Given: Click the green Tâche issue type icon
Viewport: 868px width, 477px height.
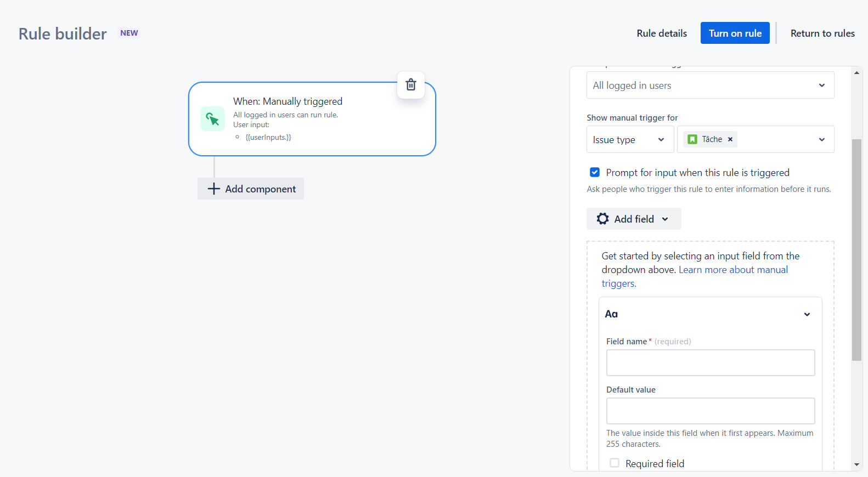Looking at the screenshot, I should point(692,139).
